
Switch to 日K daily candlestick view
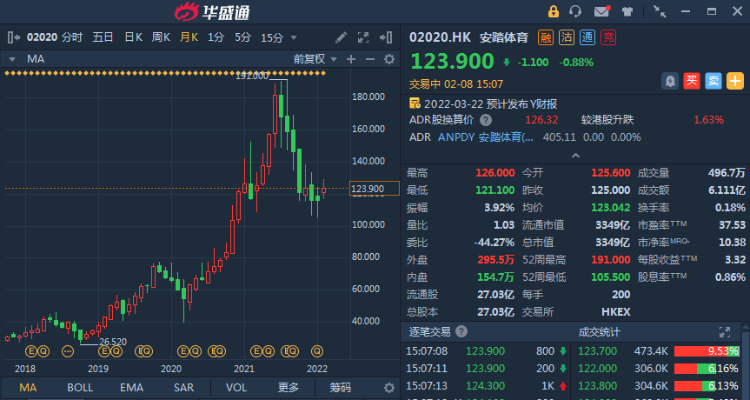(133, 37)
